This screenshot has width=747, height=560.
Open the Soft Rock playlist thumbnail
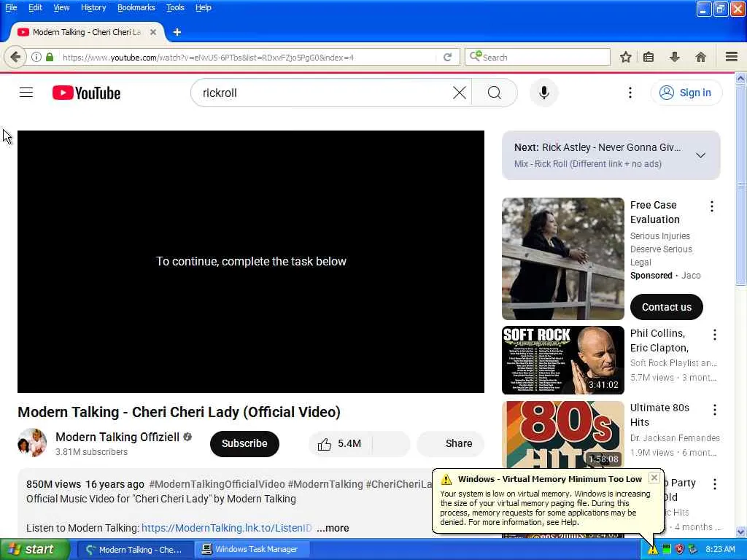click(x=562, y=360)
